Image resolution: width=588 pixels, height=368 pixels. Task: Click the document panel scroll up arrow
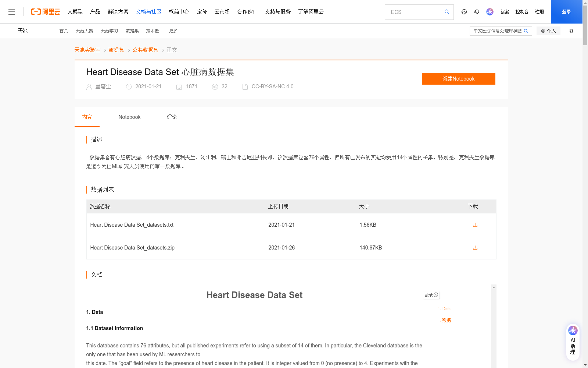tap(494, 287)
